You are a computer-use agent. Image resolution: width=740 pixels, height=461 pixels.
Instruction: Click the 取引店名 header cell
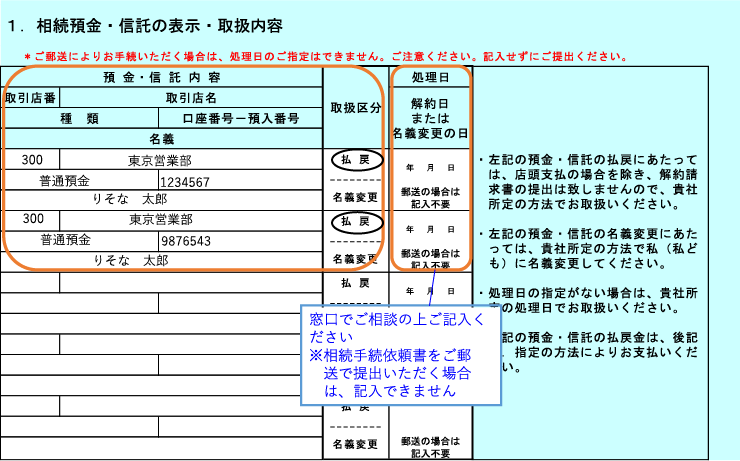point(190,98)
